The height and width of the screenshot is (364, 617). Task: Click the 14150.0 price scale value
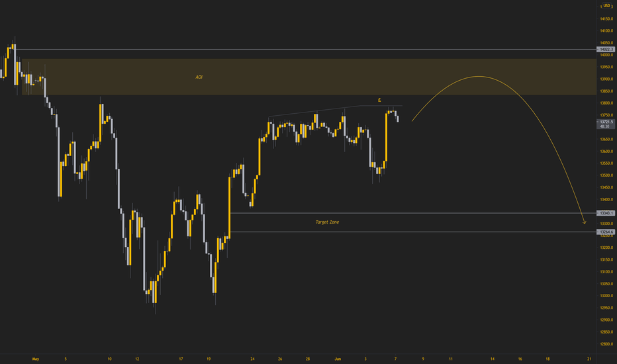pos(606,19)
